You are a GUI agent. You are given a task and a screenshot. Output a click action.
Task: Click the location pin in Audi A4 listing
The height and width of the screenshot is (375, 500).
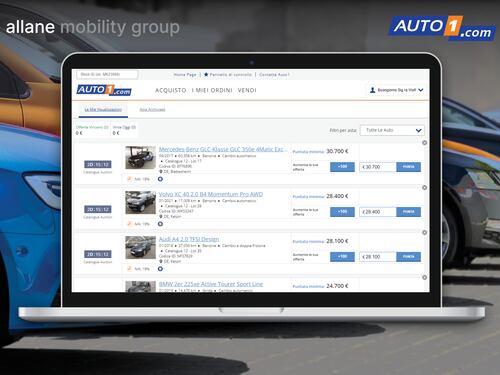point(161,261)
